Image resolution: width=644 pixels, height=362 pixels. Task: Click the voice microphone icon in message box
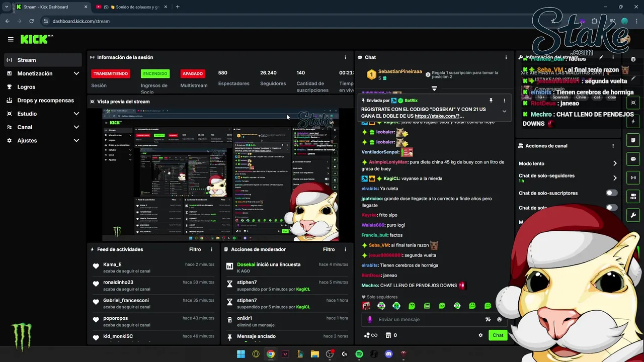(x=370, y=319)
